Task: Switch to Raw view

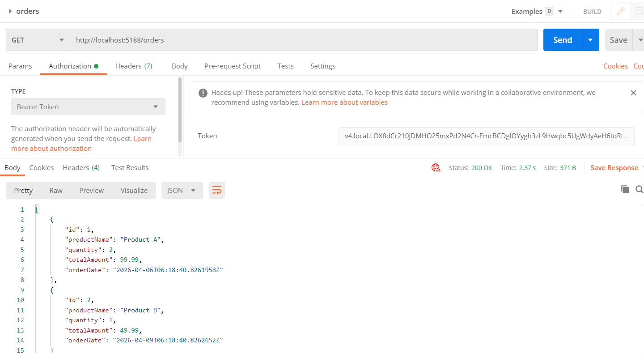Action: point(56,190)
